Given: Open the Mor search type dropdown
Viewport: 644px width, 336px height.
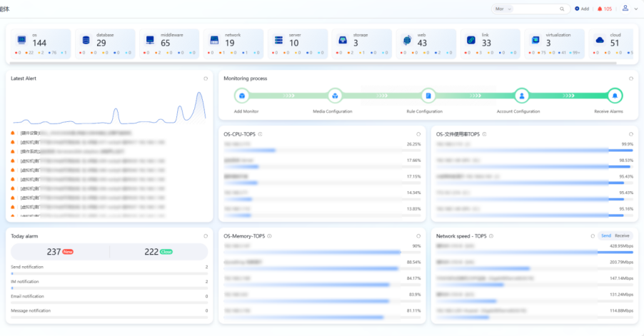Looking at the screenshot, I should click(503, 9).
